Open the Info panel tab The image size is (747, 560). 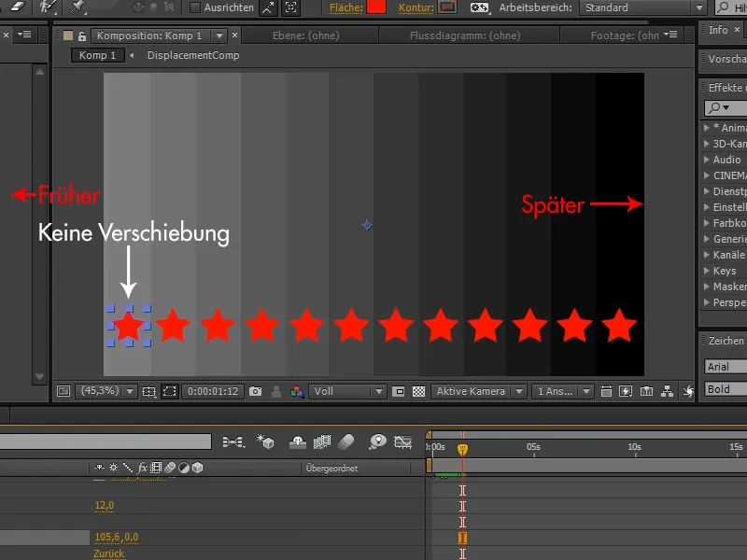[718, 30]
